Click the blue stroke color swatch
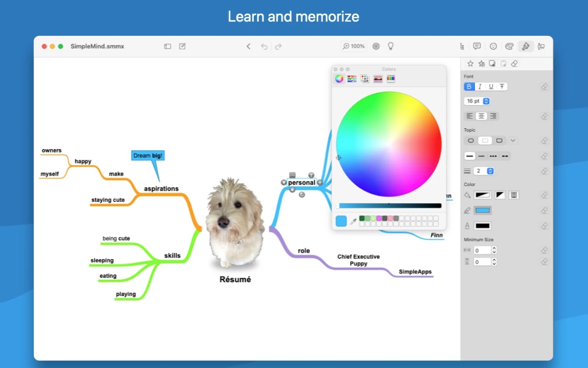Screen dimensions: 588x368 point(483,211)
